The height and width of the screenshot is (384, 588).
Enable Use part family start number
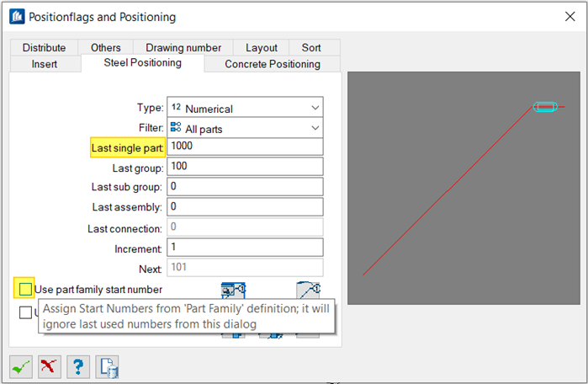tap(25, 289)
